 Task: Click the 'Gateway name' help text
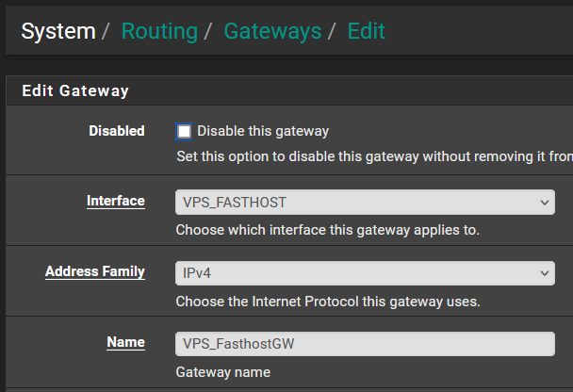pos(223,372)
